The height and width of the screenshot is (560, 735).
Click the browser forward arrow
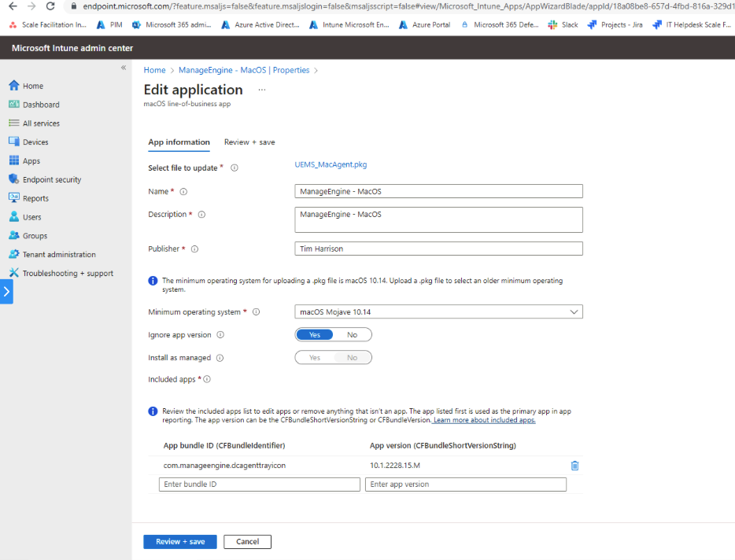point(31,6)
